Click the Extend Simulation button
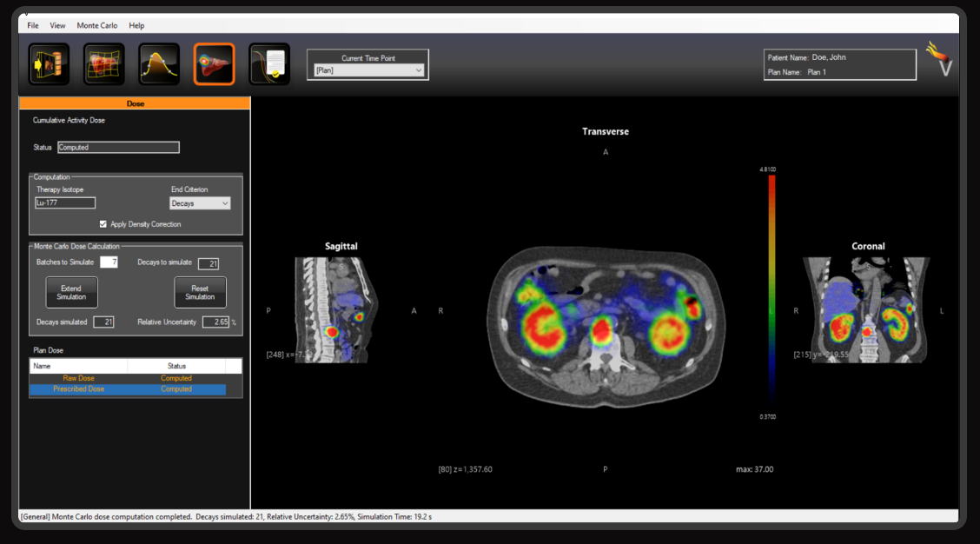This screenshot has height=544, width=980. coord(71,293)
